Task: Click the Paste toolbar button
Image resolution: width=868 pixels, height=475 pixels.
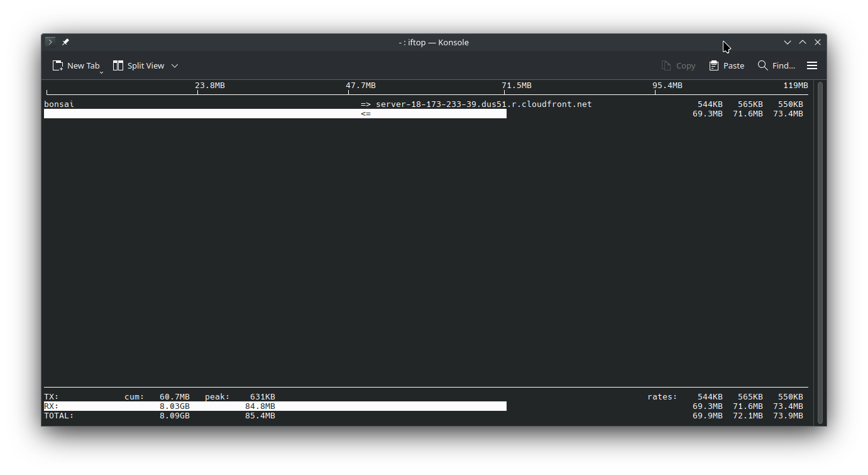Action: (727, 65)
